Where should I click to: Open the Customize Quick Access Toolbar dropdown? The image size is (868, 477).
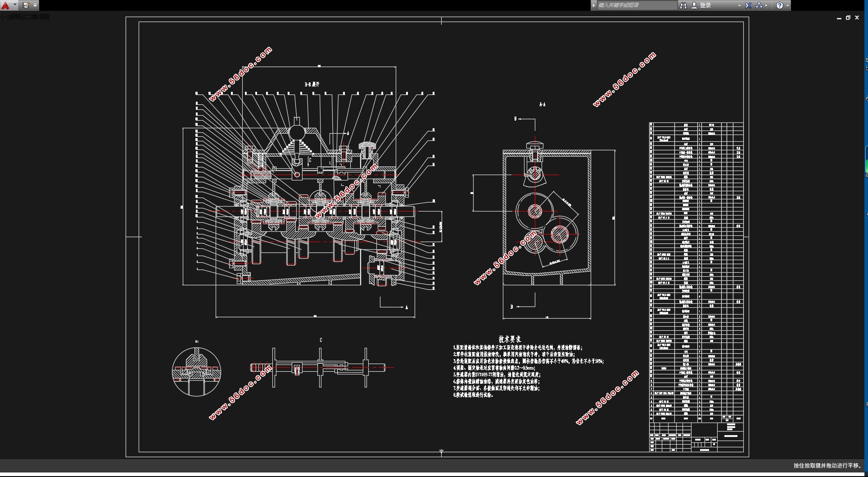(35, 5)
